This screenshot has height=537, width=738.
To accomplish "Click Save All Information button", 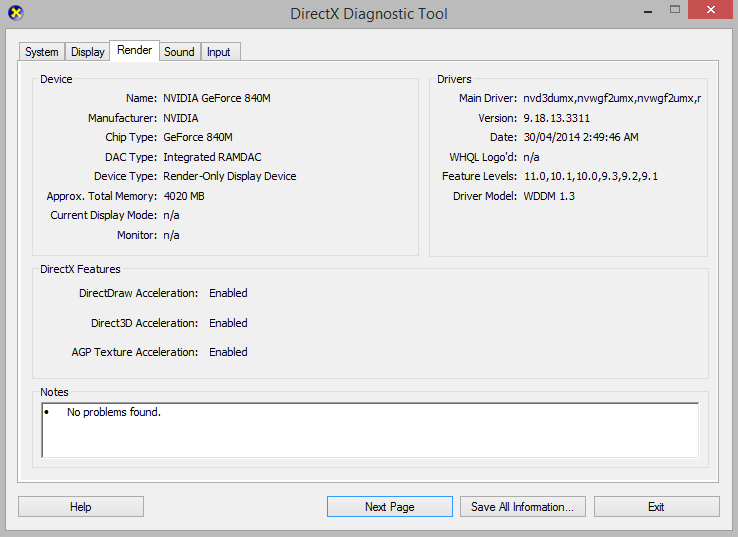I will [522, 507].
